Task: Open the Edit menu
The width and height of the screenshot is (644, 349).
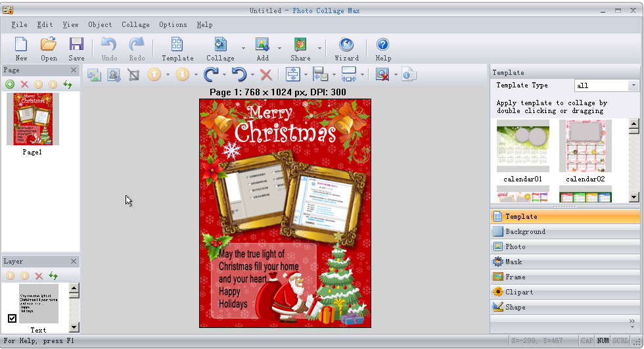Action: coord(45,24)
